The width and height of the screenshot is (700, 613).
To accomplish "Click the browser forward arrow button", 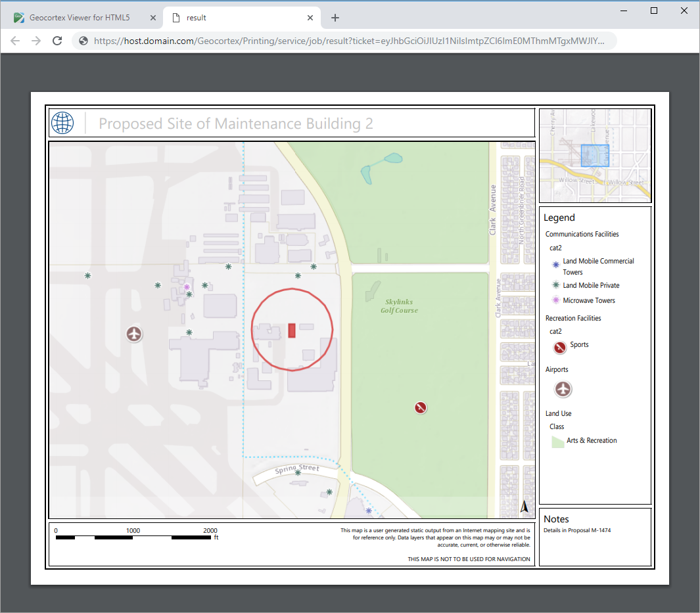I will 36,41.
